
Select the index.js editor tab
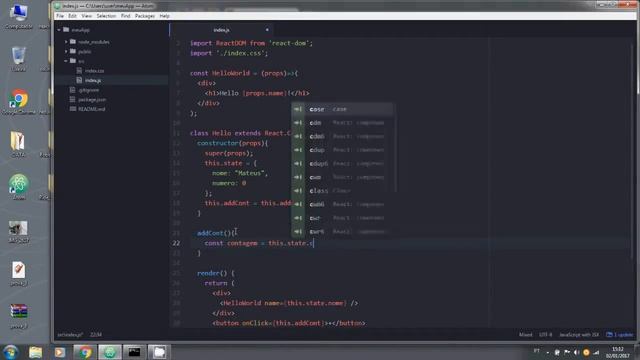click(x=222, y=30)
